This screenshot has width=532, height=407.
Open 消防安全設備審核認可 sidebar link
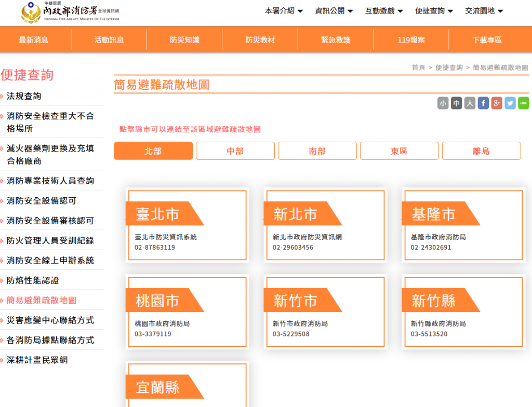(x=50, y=221)
